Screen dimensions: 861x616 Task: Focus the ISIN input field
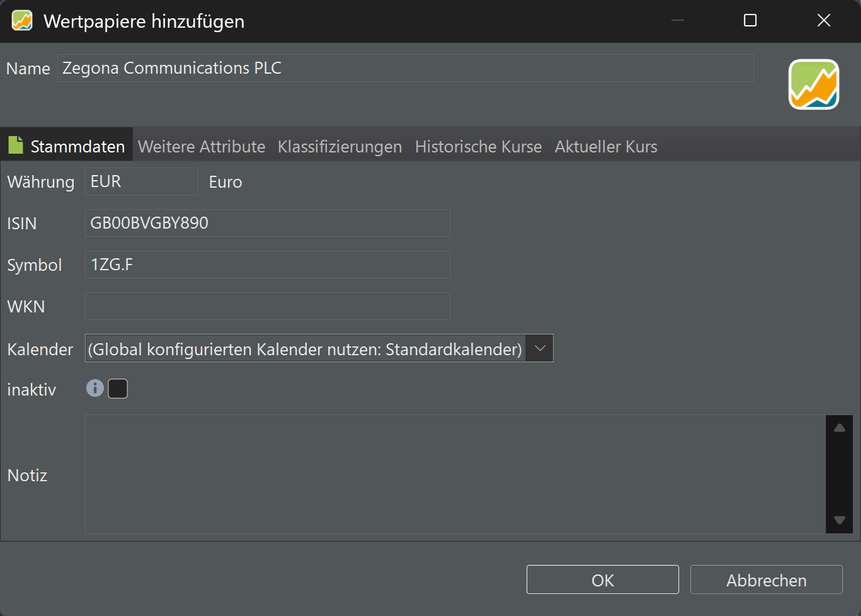click(268, 223)
